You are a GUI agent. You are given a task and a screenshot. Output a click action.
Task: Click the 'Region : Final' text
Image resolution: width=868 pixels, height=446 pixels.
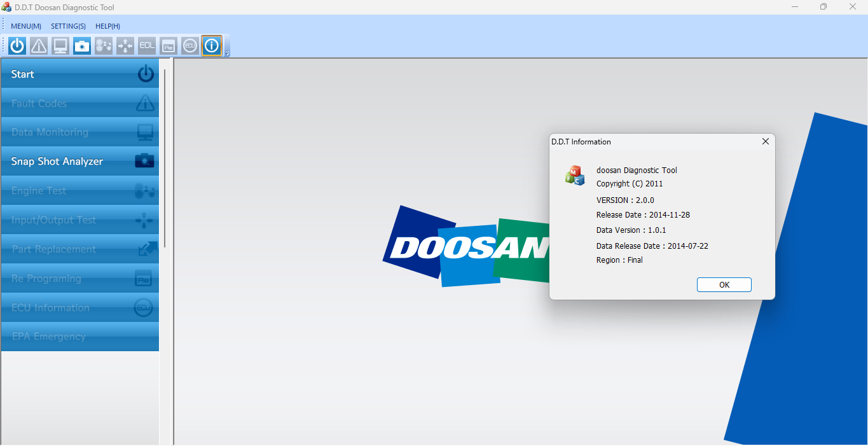(x=619, y=260)
